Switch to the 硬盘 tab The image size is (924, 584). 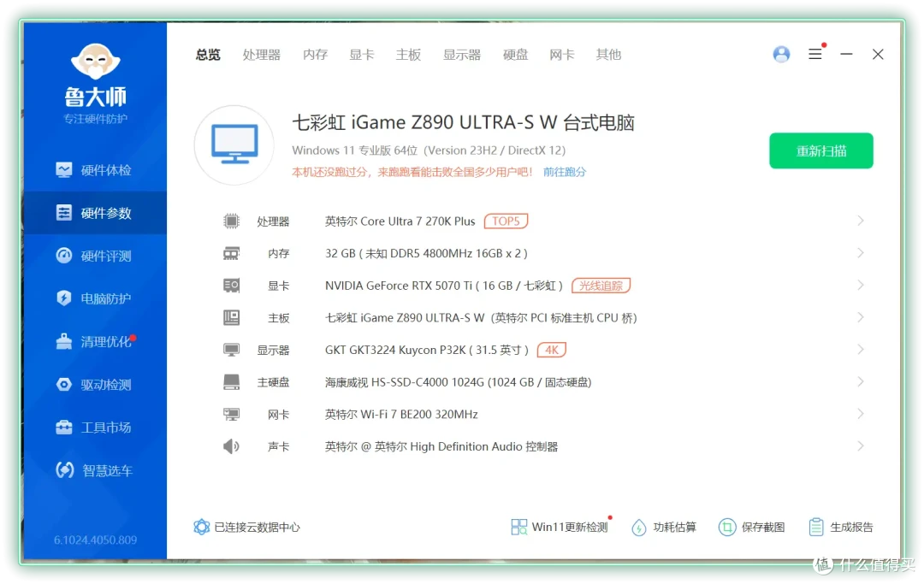[x=516, y=55]
